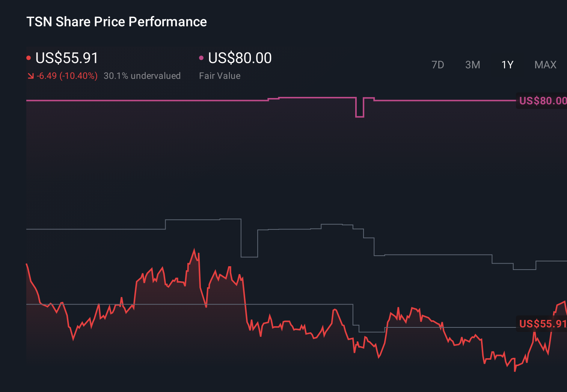Select the MAX time range

[545, 65]
